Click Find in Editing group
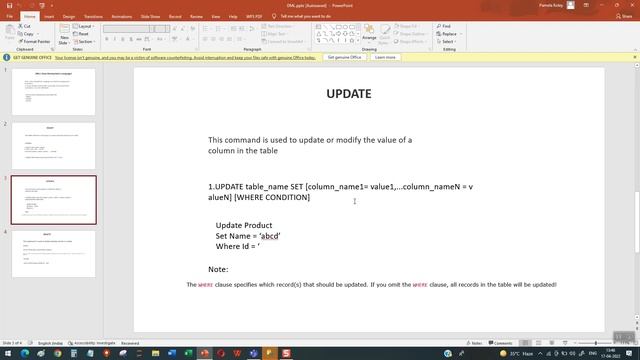This screenshot has width=640, height=360. click(444, 26)
